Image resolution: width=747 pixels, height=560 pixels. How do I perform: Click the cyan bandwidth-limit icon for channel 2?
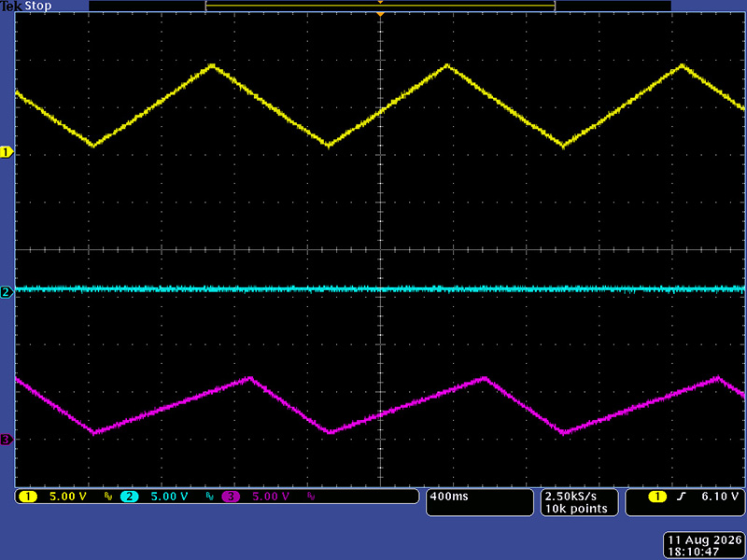coord(209,497)
